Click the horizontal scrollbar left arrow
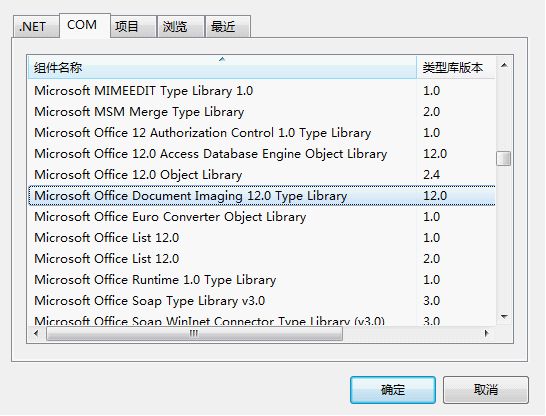 coord(36,333)
